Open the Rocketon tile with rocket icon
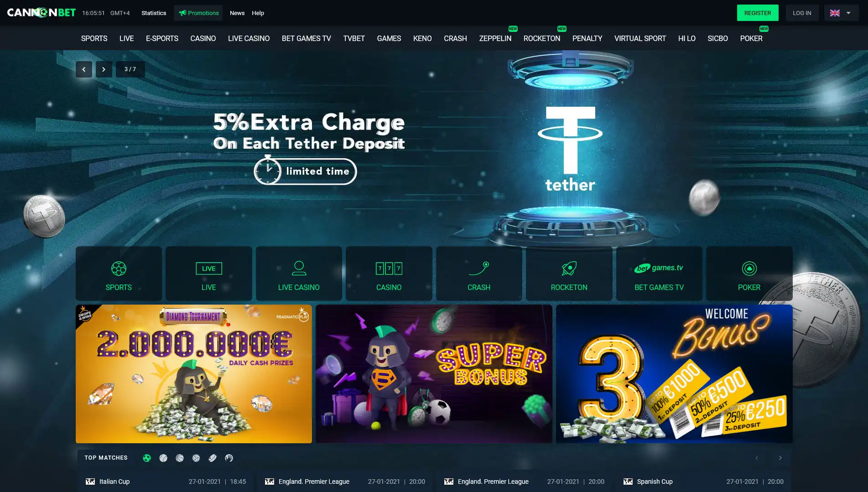 point(569,274)
